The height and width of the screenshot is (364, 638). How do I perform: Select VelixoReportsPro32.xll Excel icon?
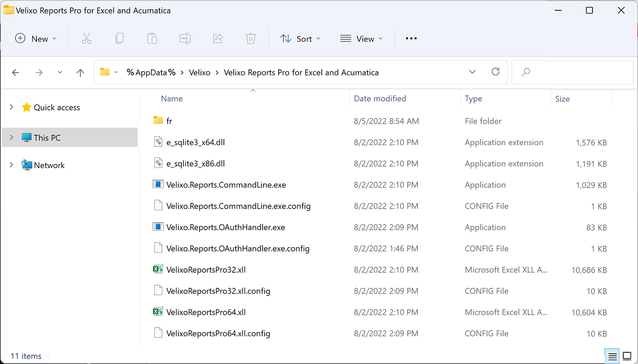[x=158, y=269]
